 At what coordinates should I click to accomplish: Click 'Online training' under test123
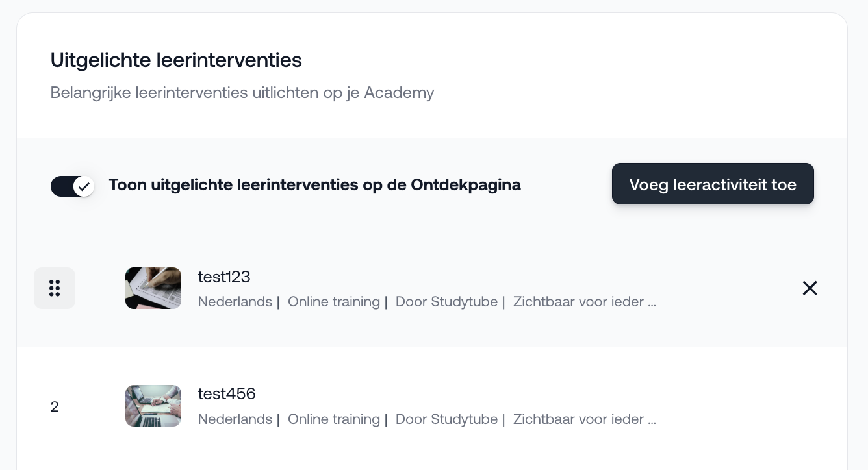coord(334,302)
